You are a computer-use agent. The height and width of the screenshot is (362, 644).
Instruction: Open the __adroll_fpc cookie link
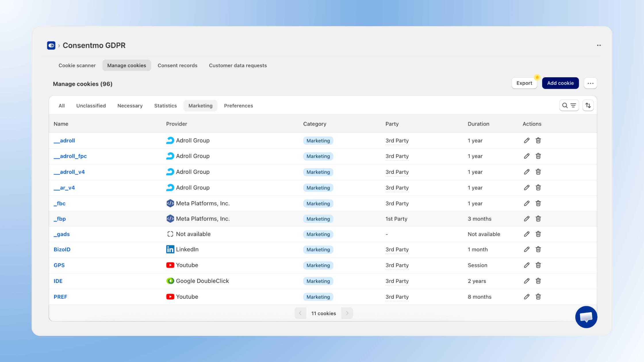click(x=70, y=156)
